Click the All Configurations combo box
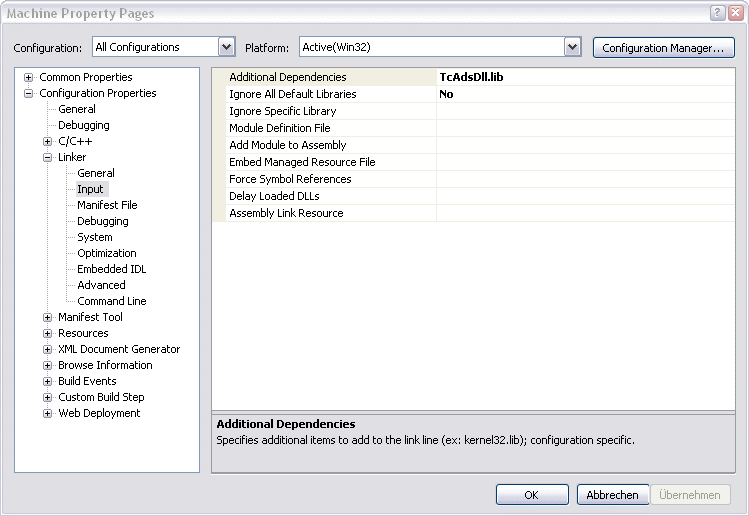Image resolution: width=749 pixels, height=516 pixels. [163, 47]
